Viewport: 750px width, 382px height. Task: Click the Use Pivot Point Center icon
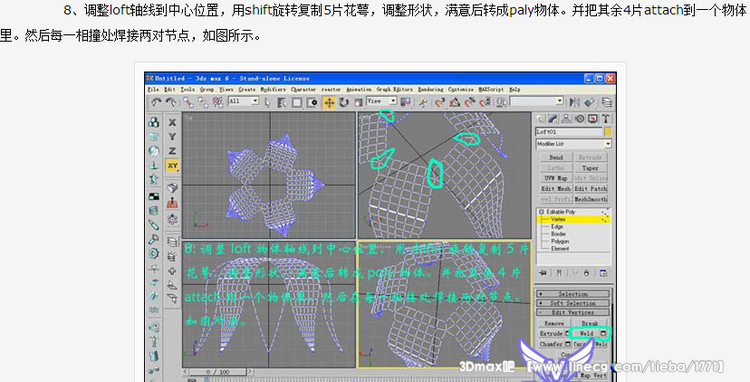point(406,102)
